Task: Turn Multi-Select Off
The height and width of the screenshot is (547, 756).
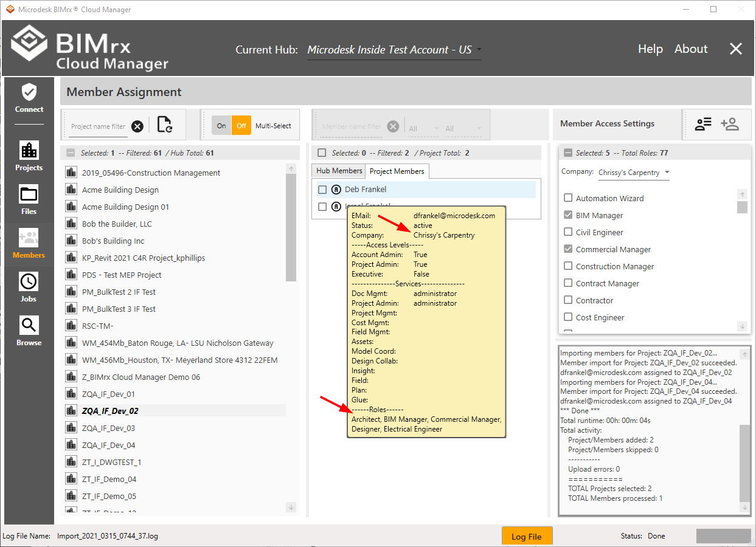Action: pyautogui.click(x=241, y=126)
